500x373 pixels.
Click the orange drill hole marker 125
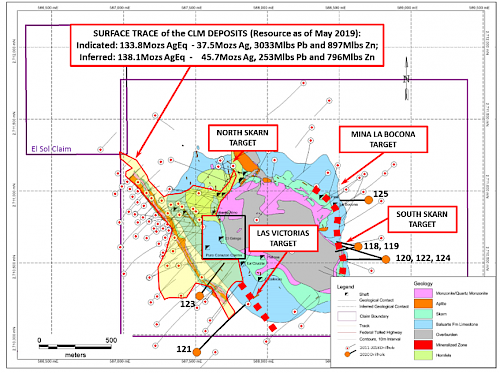368,200
